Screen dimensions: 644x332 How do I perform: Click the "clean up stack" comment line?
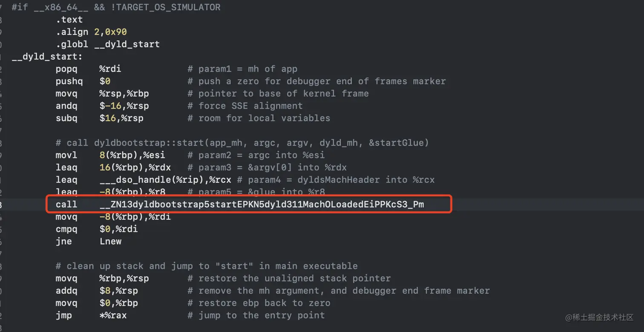(207, 266)
